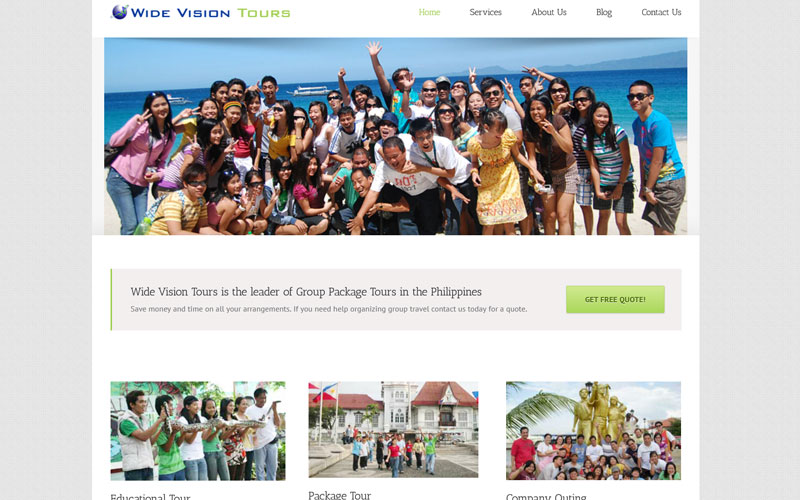This screenshot has width=800, height=500.
Task: Click the save money and time description text
Action: tap(329, 309)
